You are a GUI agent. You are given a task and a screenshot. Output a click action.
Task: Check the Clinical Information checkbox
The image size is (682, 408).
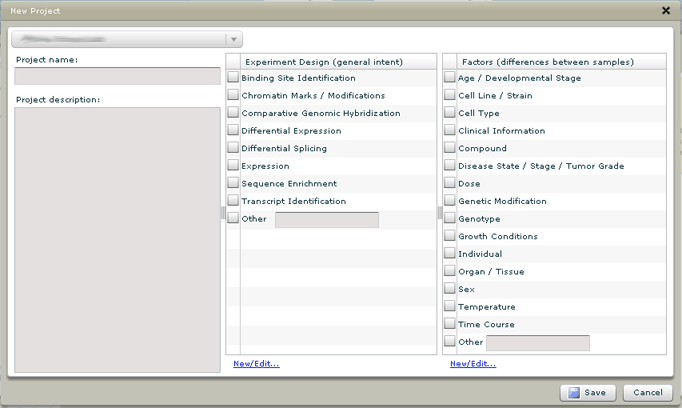click(x=450, y=130)
